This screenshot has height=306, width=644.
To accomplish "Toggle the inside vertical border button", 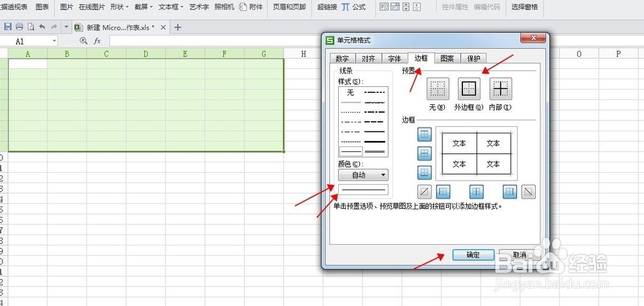I will click(477, 191).
